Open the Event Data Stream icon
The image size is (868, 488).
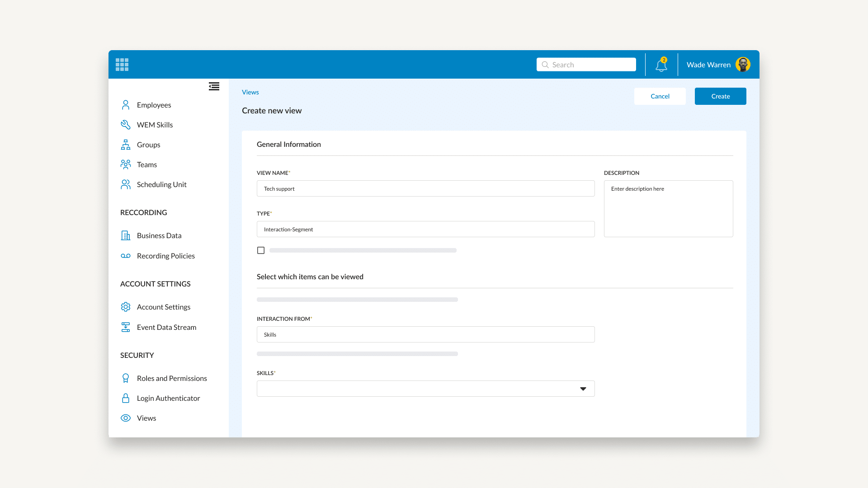(x=126, y=327)
